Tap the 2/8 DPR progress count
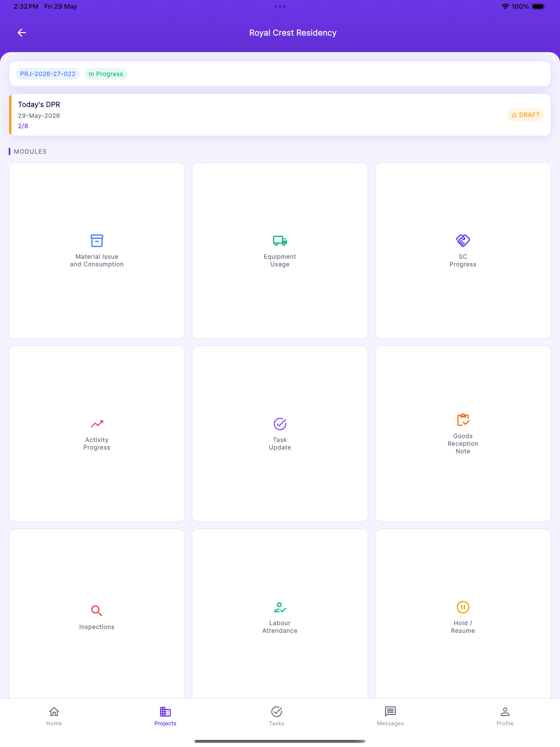The image size is (560, 747). (23, 126)
